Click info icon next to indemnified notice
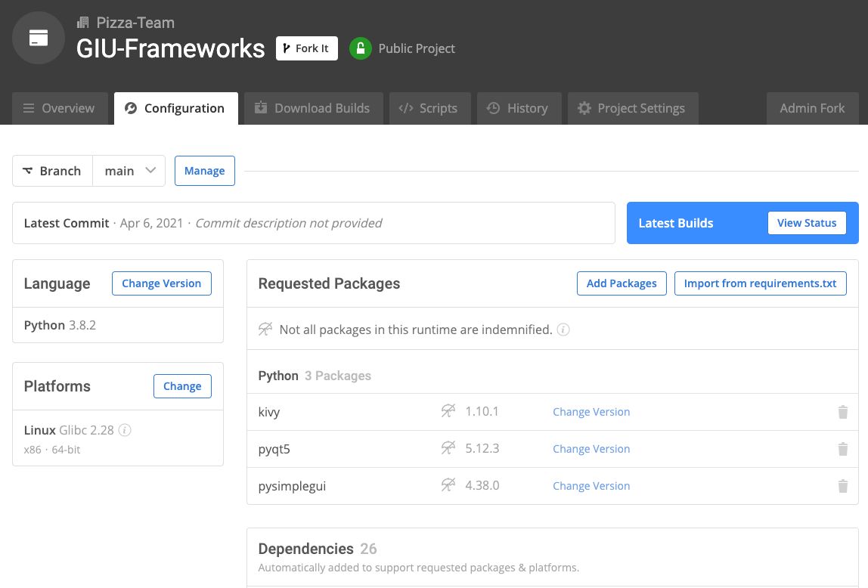This screenshot has height=588, width=868. click(x=563, y=330)
